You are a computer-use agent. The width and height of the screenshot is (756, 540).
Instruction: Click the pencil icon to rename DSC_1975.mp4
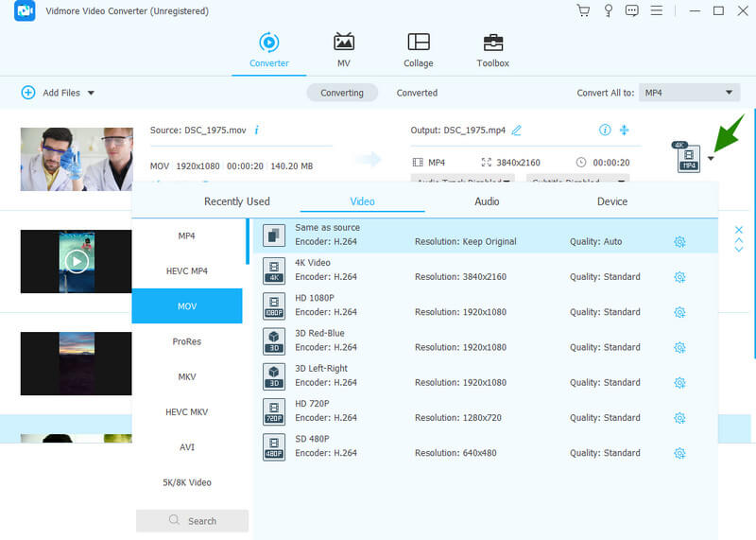coord(516,130)
